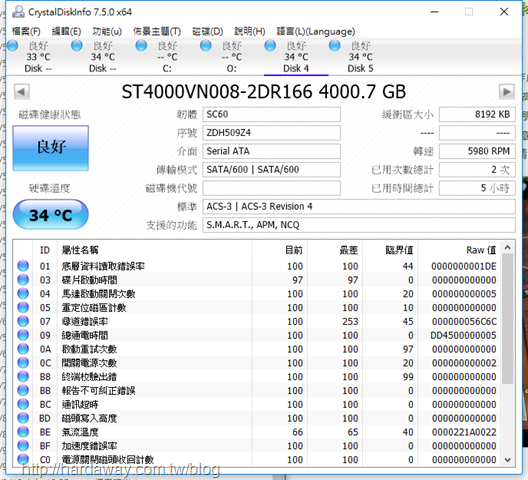Click the scroll up arrow of SMART list
The width and height of the screenshot is (528, 480).
point(507,248)
